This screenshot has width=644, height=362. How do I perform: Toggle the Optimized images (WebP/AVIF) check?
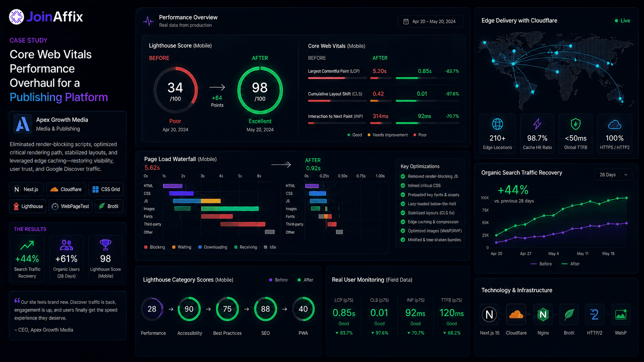[403, 231]
